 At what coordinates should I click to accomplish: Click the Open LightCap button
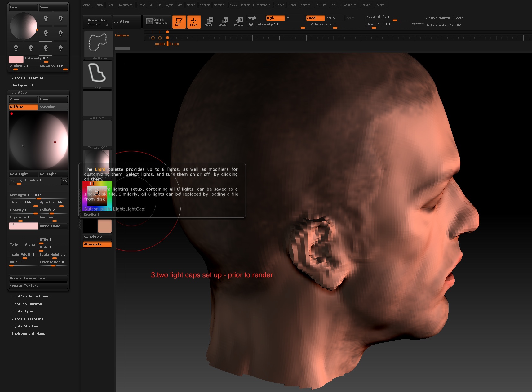(x=24, y=100)
